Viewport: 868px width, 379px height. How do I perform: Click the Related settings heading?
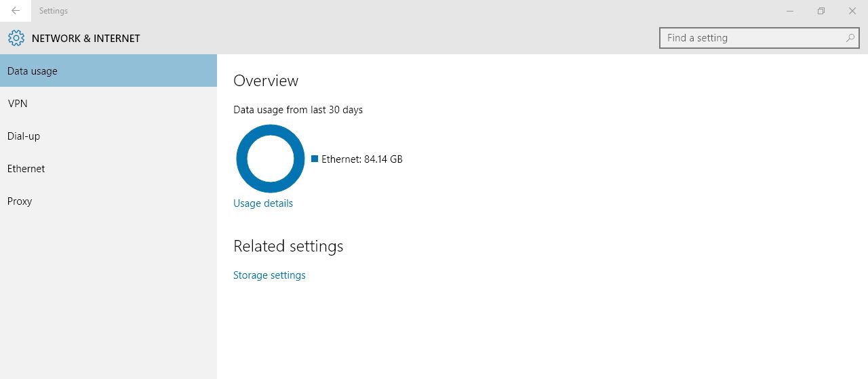[288, 246]
